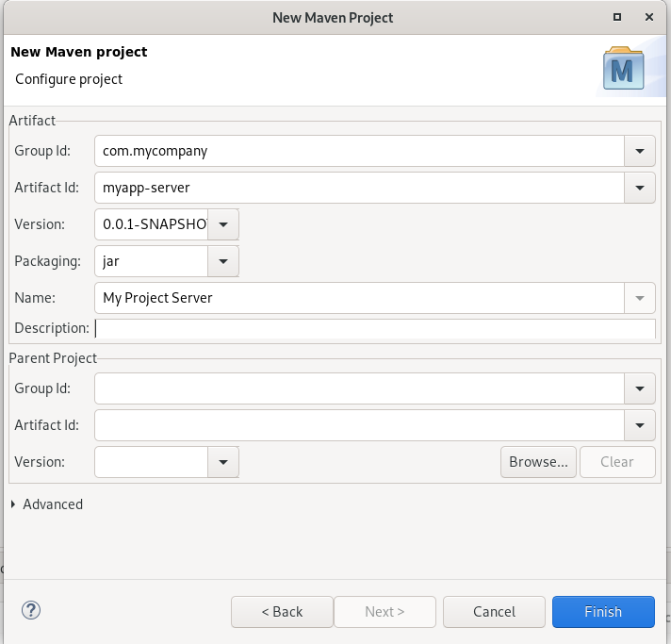
Task: Focus the Parent Project Artifact Id field
Action: pyautogui.click(x=359, y=425)
